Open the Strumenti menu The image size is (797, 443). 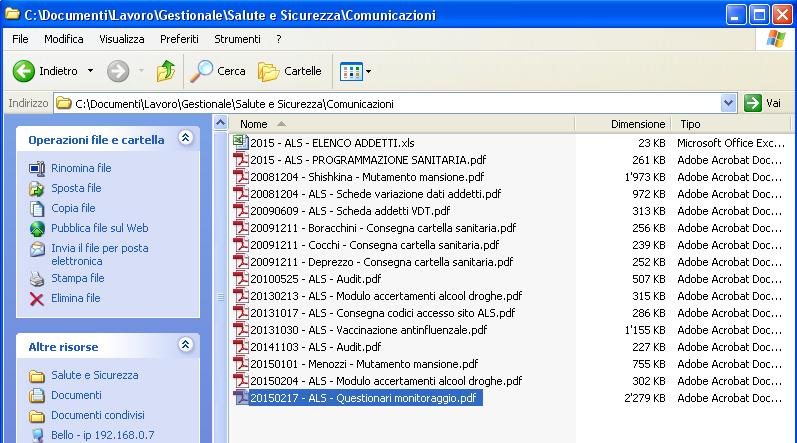point(237,39)
